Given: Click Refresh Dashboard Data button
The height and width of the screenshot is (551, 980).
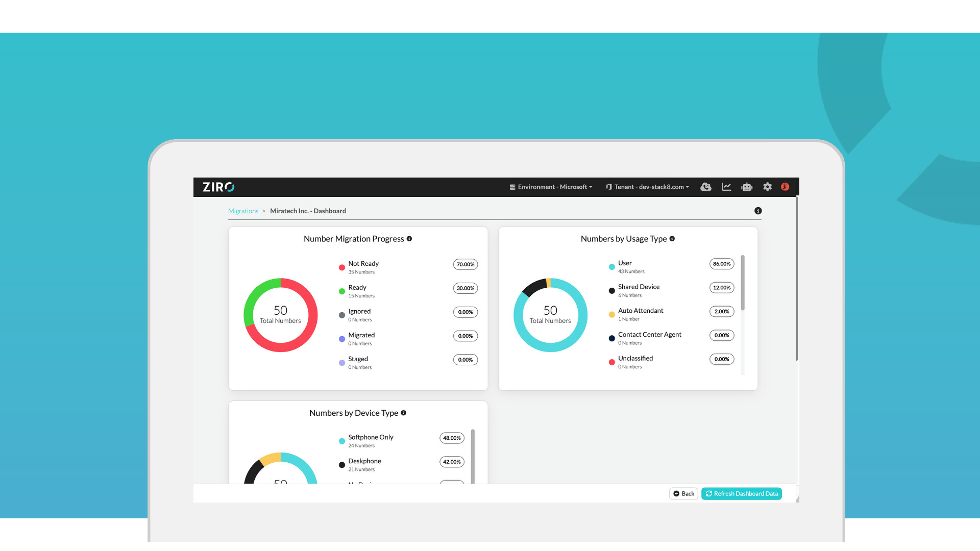Looking at the screenshot, I should (x=741, y=493).
